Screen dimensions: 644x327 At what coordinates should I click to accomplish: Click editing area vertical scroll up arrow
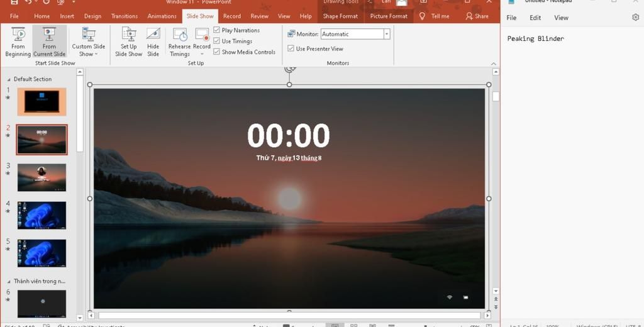pos(496,72)
